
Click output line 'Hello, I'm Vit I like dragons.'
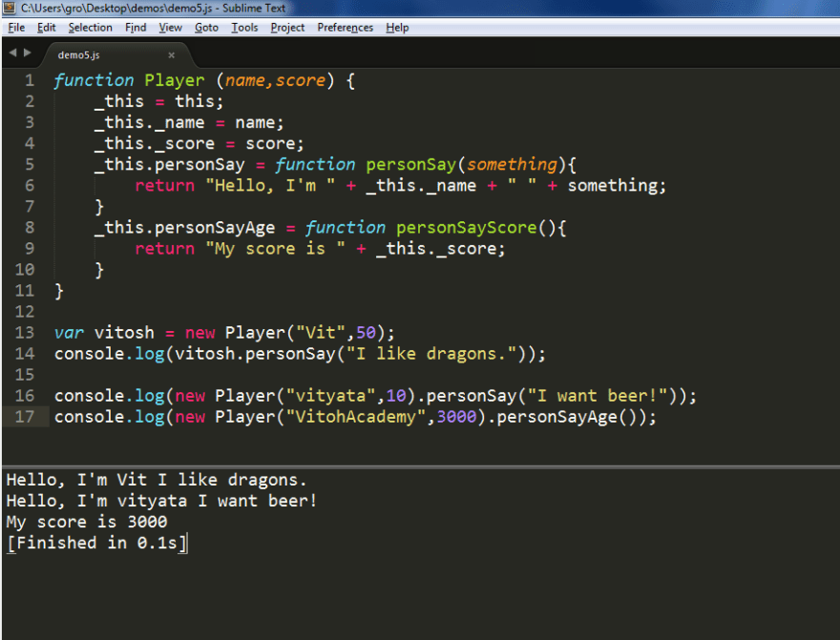coord(157,480)
